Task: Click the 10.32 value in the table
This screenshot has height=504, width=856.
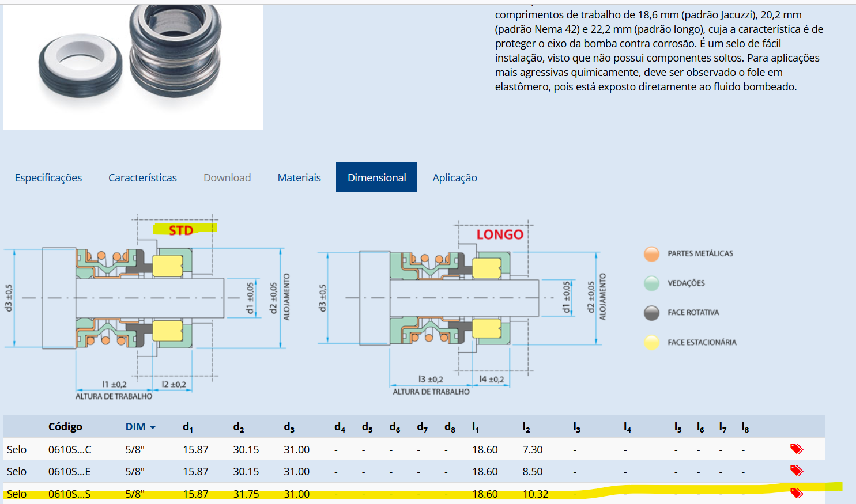Action: coord(536,494)
